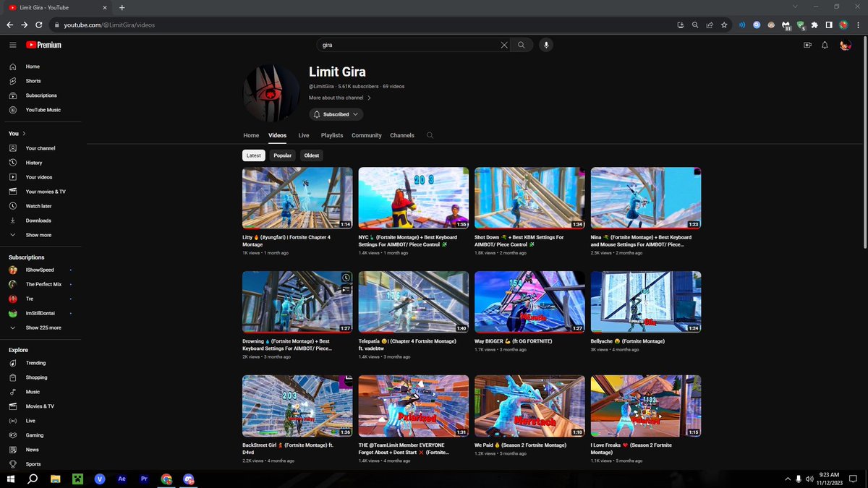
Task: Open YouTube notifications bell
Action: (825, 45)
